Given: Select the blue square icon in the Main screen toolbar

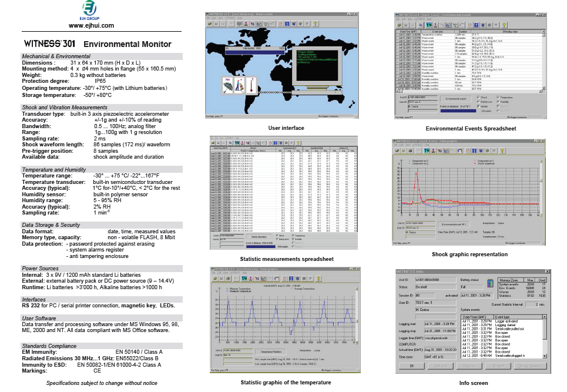Looking at the screenshot, I should click(287, 24).
